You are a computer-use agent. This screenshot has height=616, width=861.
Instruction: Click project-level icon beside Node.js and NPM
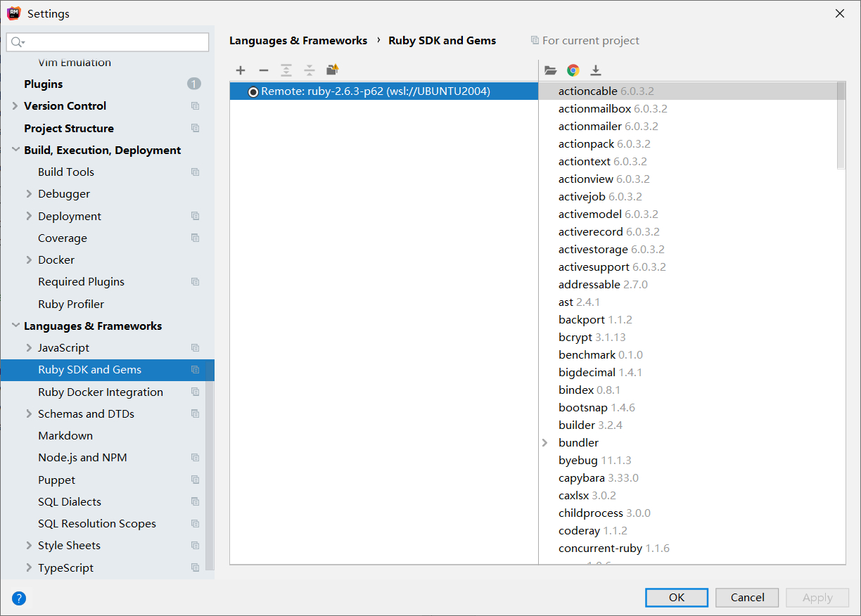tap(196, 458)
